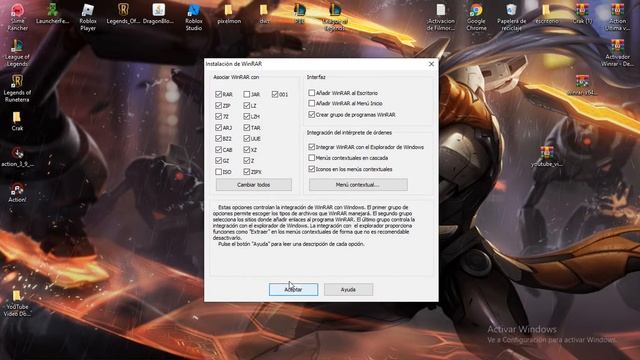Uncheck the RAR file association
This screenshot has height=360, width=640.
218,94
